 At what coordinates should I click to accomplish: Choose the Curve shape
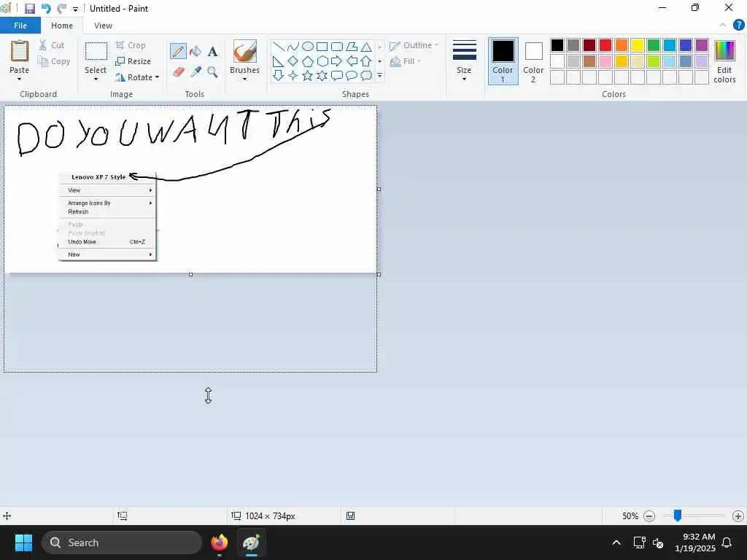click(293, 46)
